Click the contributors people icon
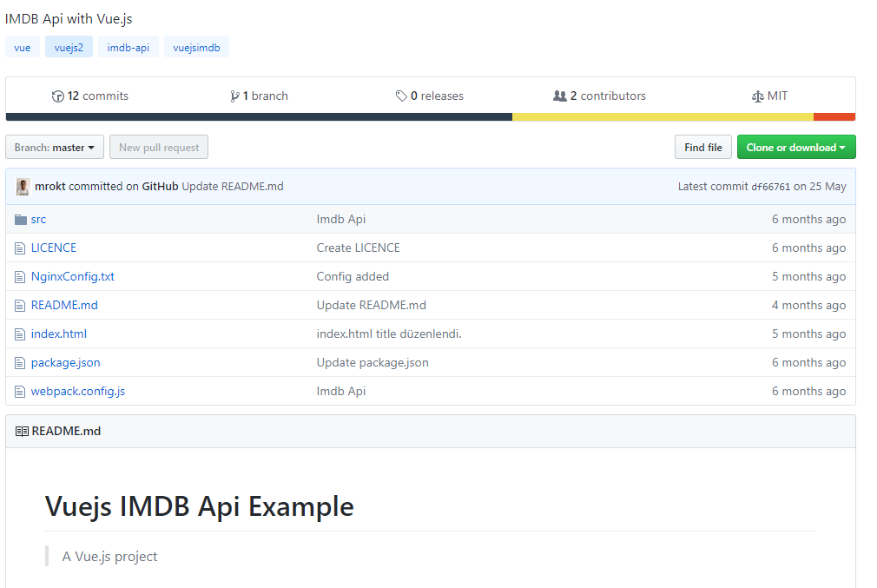The height and width of the screenshot is (588, 877). 559,96
